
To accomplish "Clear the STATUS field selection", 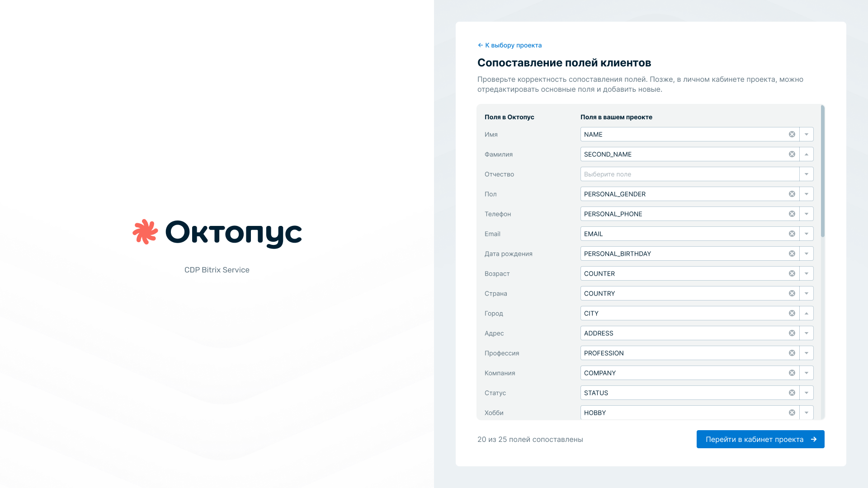I will 792,393.
